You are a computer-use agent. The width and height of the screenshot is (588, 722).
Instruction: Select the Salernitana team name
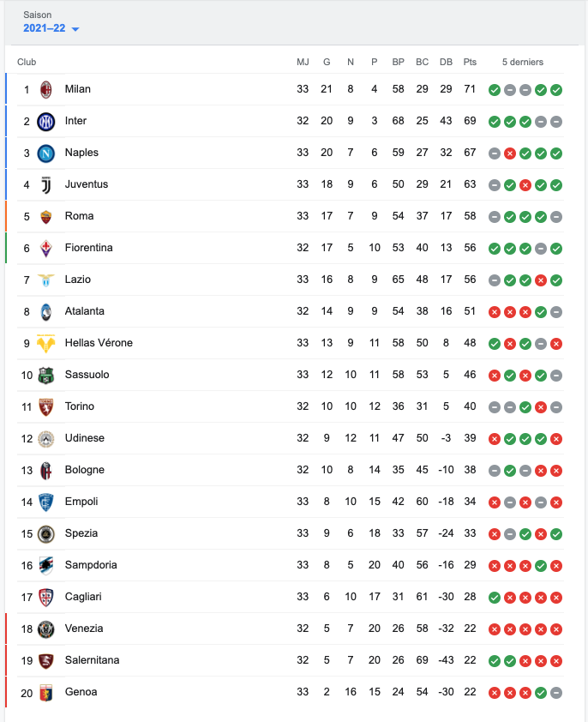point(92,660)
